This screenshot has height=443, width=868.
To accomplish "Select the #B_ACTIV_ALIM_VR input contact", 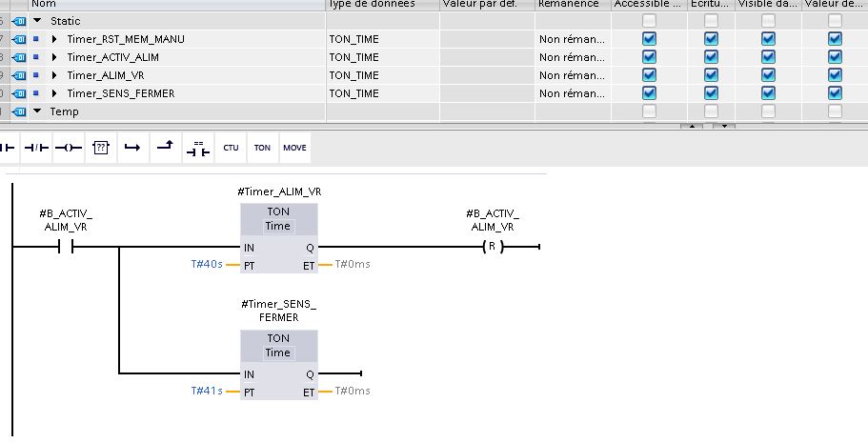I will click(66, 247).
